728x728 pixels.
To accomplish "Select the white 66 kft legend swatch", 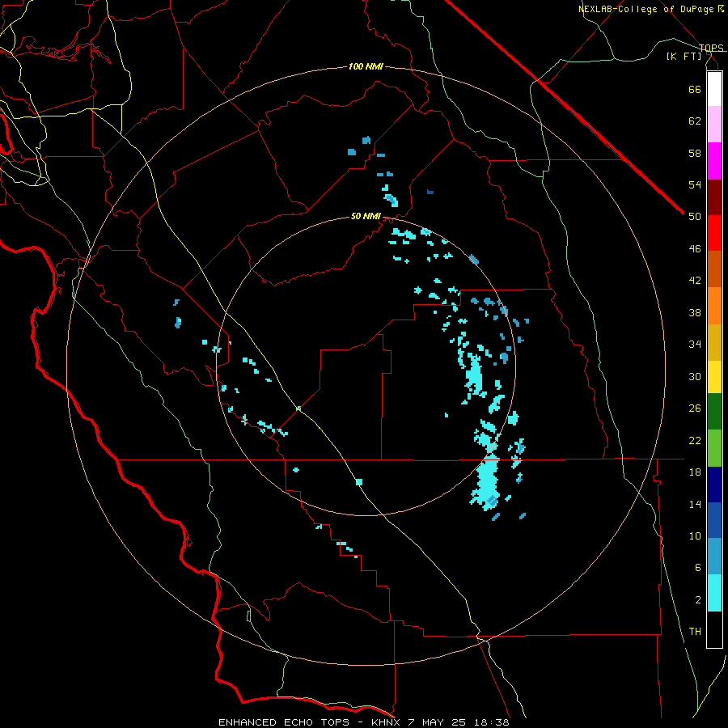I will click(x=714, y=89).
